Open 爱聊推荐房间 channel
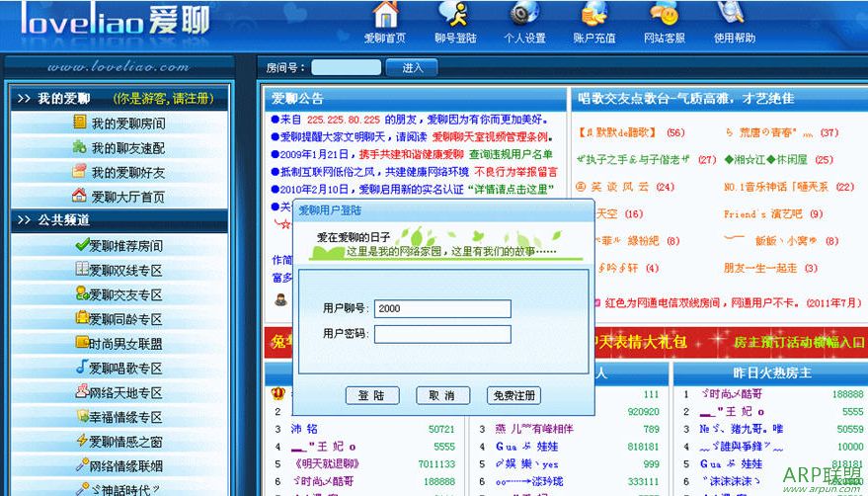This screenshot has width=868, height=496. tap(119, 245)
